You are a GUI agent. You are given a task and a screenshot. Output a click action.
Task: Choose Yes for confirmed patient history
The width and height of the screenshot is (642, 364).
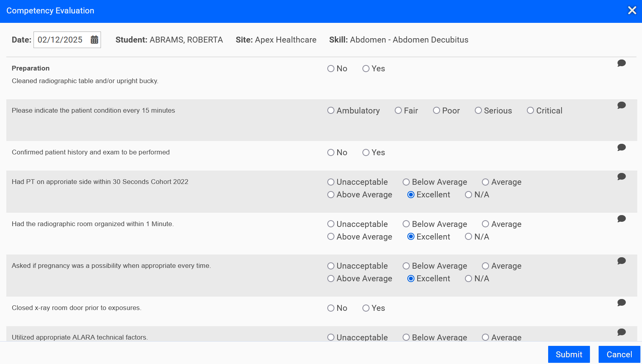coord(366,152)
